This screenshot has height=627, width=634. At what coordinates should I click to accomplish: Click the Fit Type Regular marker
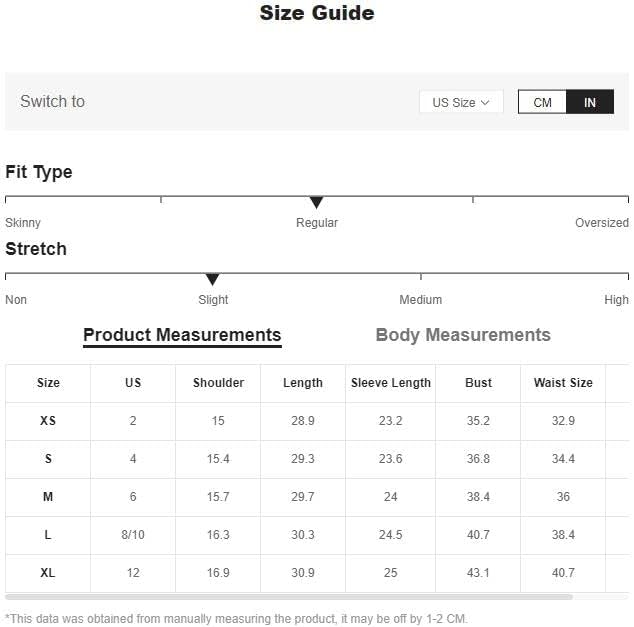316,202
